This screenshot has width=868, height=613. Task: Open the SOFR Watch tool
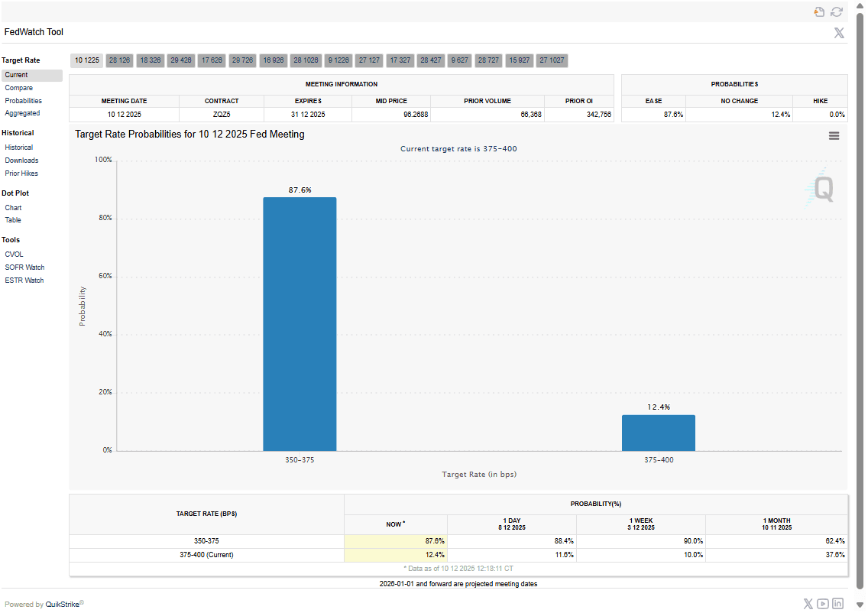pos(24,268)
